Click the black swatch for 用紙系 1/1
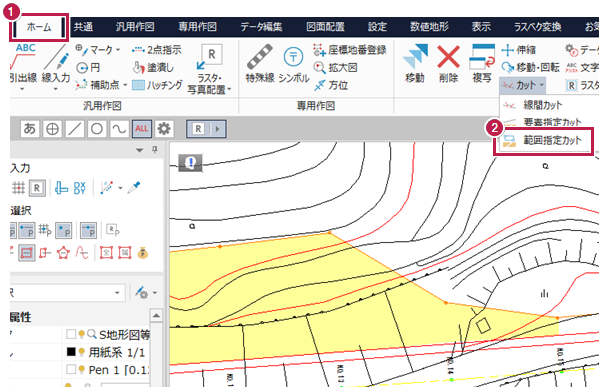 (x=71, y=351)
